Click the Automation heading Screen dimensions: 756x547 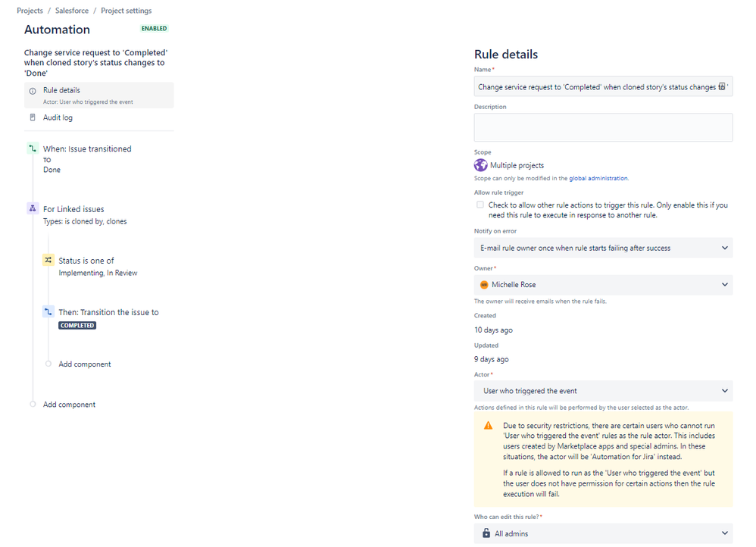(x=57, y=30)
